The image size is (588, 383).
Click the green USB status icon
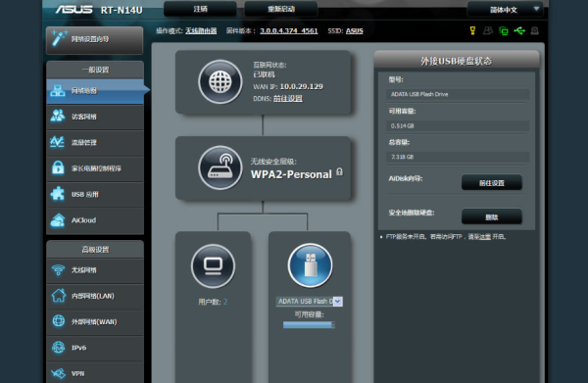(519, 30)
